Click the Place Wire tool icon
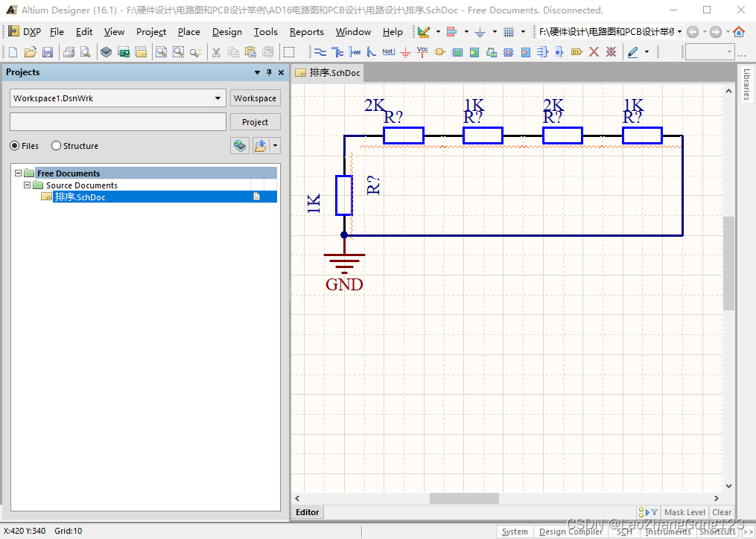Viewport: 756px width, 539px height. (x=320, y=51)
